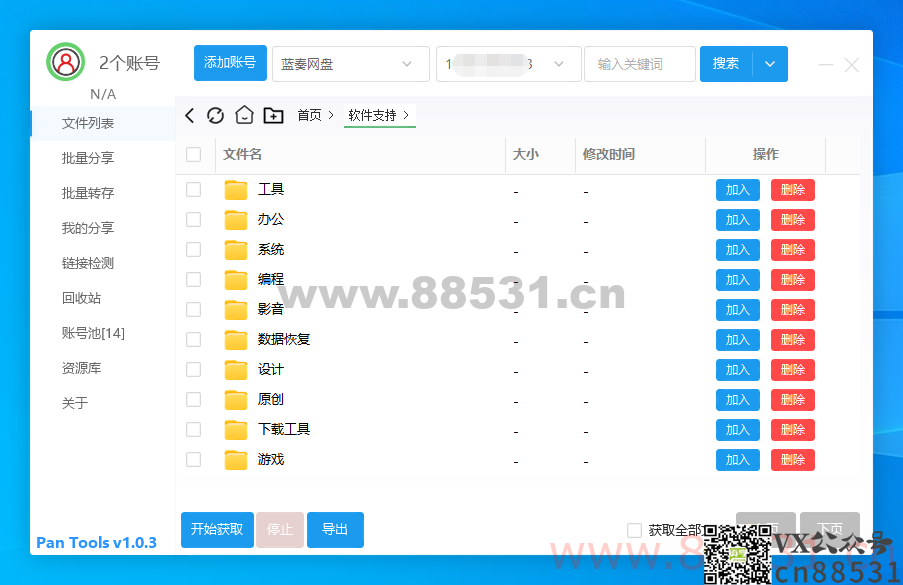Click the 开始获取 button

[217, 530]
